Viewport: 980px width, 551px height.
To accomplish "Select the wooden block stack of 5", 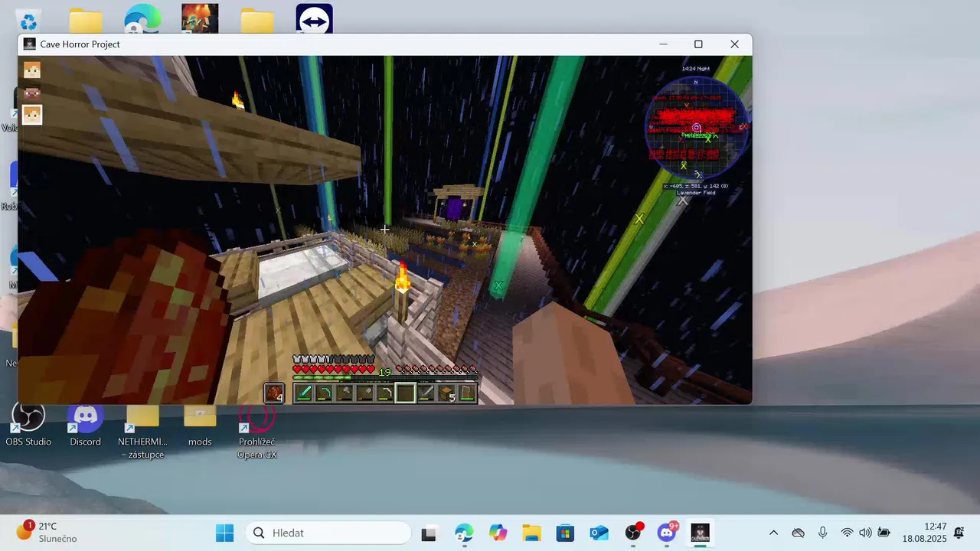I will 446,393.
